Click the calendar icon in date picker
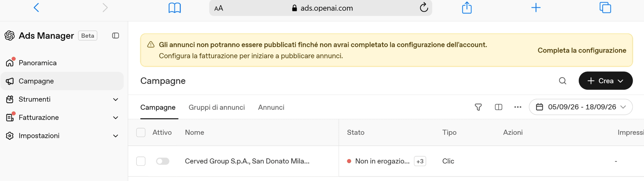The image size is (644, 181). coord(539,107)
